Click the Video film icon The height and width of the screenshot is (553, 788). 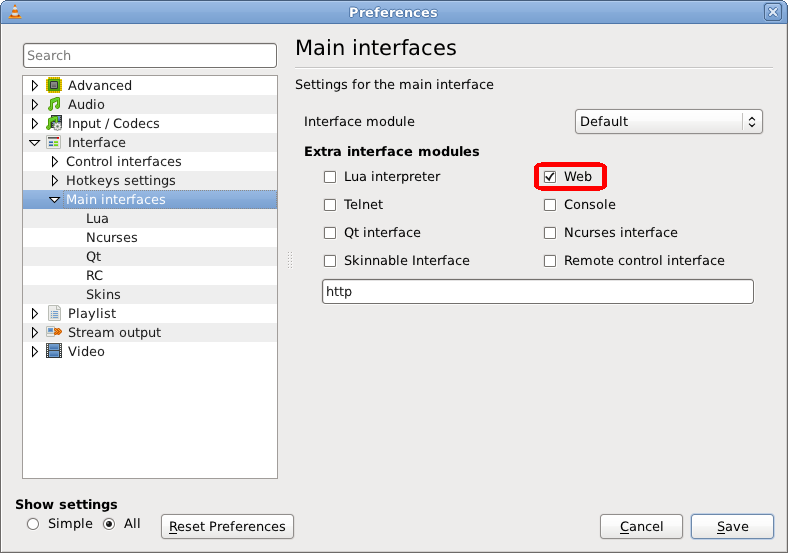55,352
